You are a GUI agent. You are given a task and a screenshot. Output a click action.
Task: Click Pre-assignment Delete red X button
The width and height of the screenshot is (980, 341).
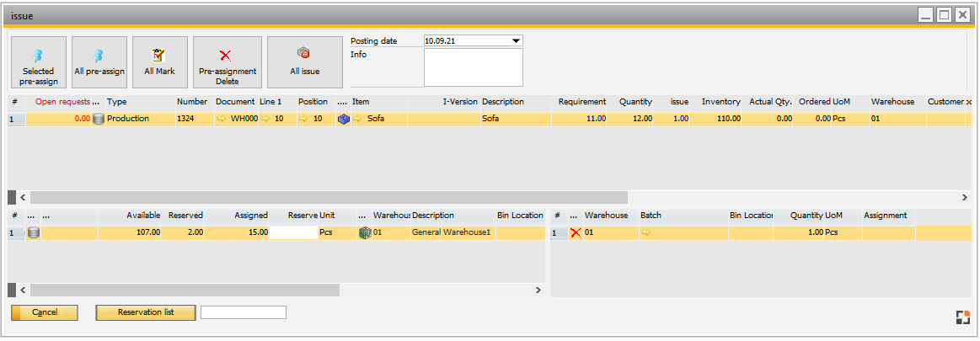click(227, 62)
